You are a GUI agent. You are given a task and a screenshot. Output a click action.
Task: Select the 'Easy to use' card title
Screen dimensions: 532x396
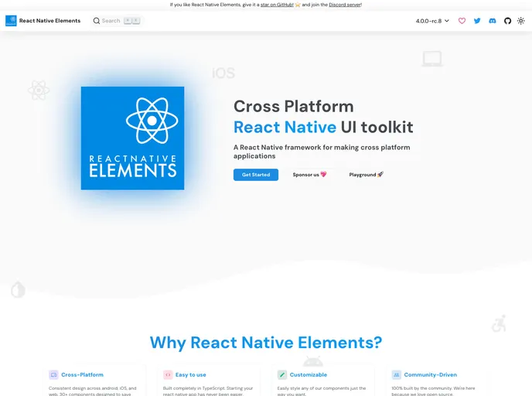point(191,374)
